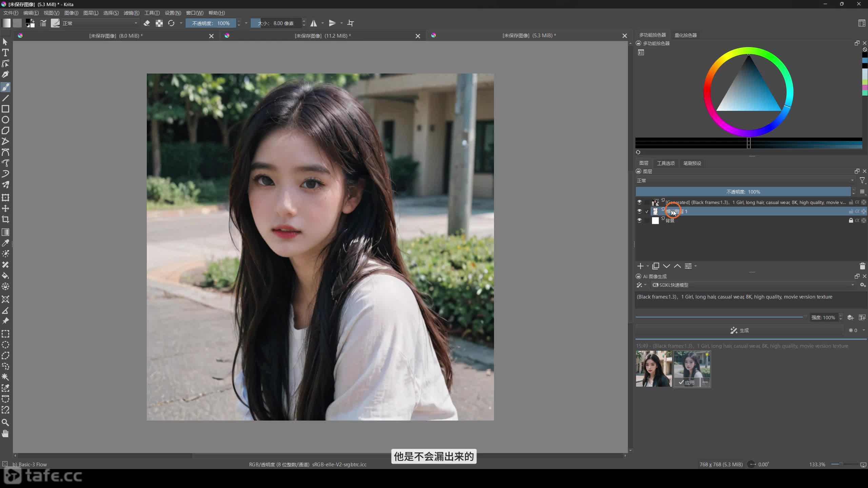Select the Transform tool
Image resolution: width=868 pixels, height=488 pixels.
[x=5, y=198]
